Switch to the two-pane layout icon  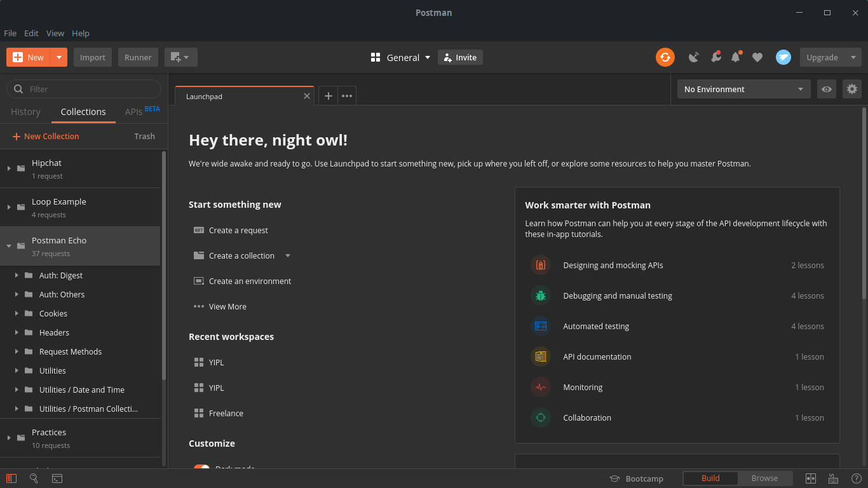click(x=811, y=478)
